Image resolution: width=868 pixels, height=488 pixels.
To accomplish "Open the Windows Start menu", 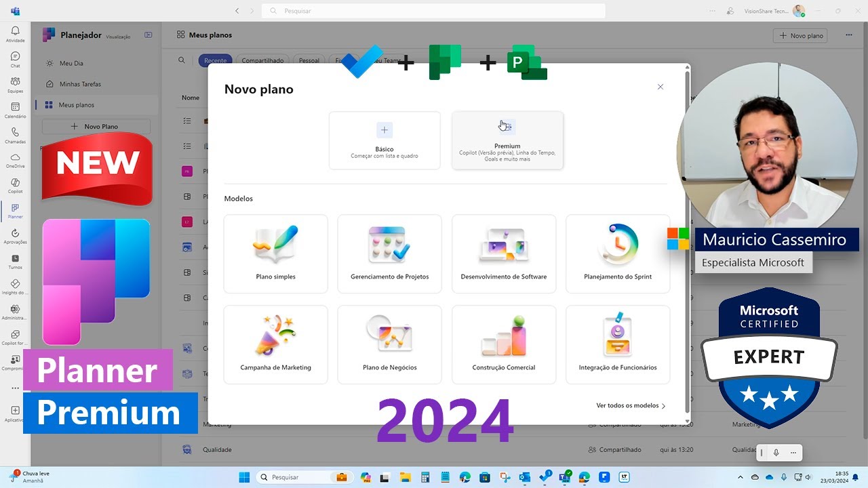I will point(244,477).
